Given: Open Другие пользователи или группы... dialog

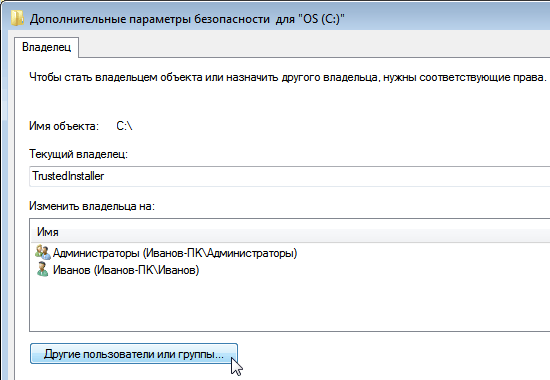Looking at the screenshot, I should (x=134, y=354).
